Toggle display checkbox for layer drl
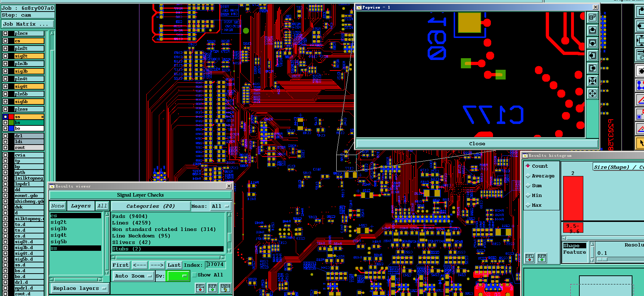 (x=5, y=136)
